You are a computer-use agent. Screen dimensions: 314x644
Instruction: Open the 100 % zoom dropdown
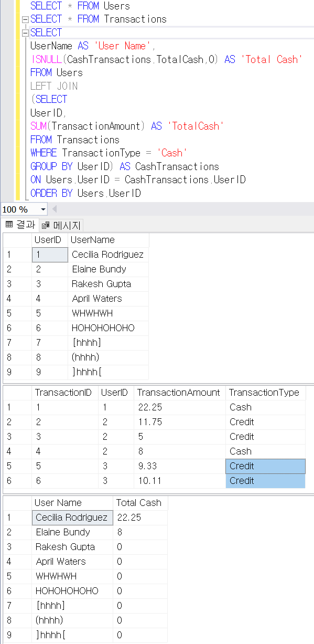tap(42, 209)
